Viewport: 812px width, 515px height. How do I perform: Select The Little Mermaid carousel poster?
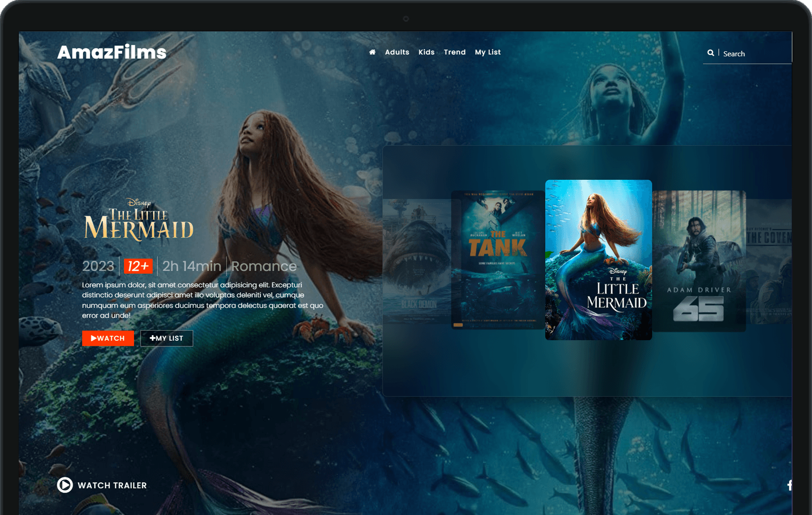(x=598, y=260)
